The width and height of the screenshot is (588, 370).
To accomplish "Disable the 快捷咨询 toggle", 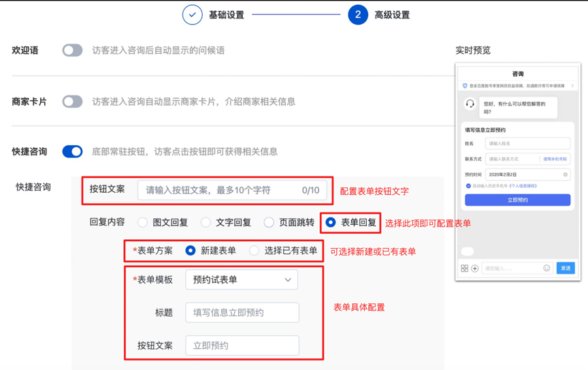I will pyautogui.click(x=72, y=151).
